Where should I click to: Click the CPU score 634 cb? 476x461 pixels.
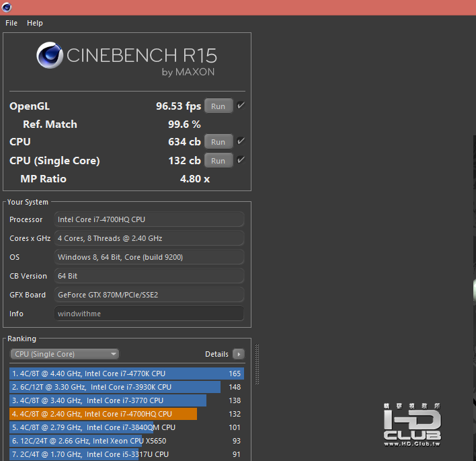185,142
